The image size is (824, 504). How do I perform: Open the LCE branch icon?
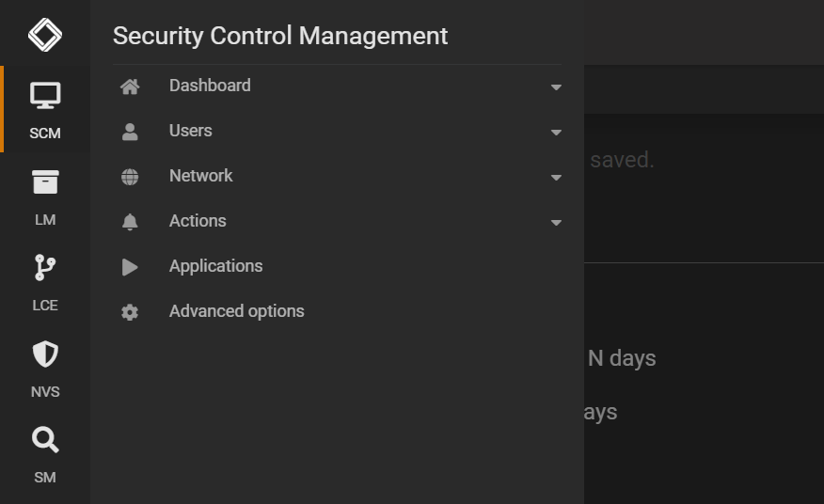pyautogui.click(x=45, y=267)
